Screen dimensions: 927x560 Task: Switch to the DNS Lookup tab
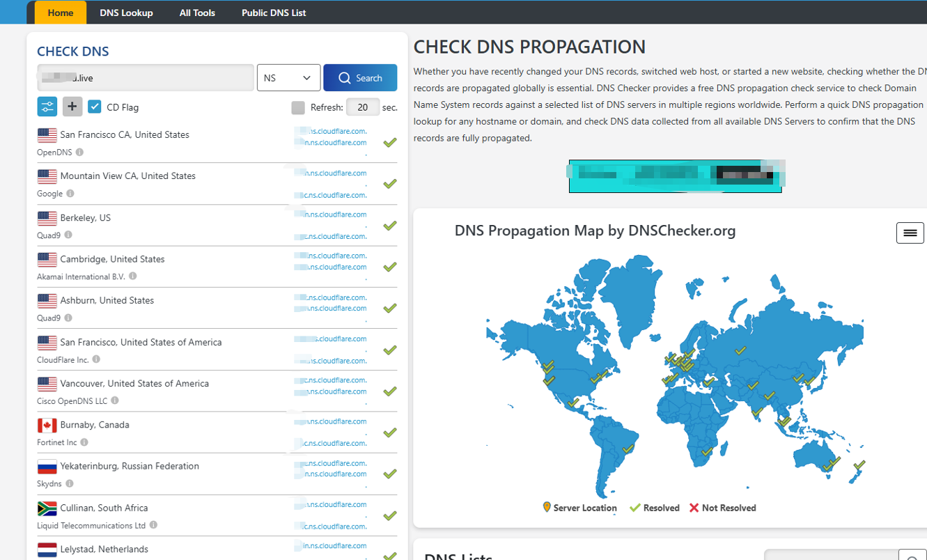[126, 13]
